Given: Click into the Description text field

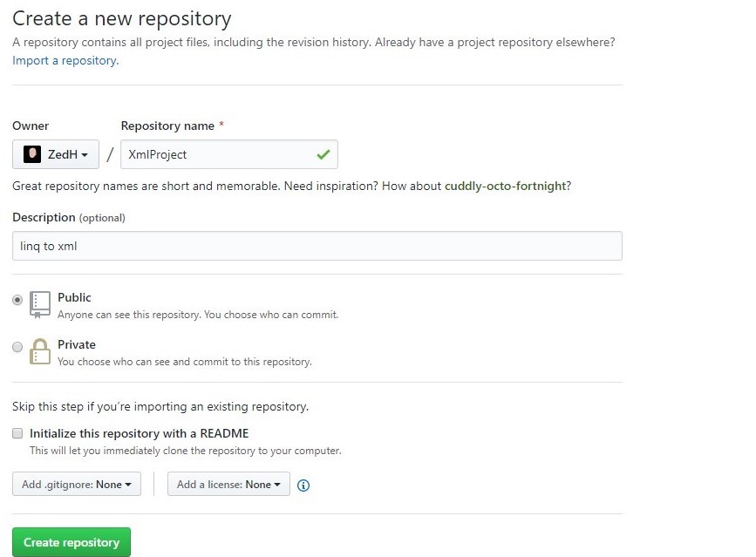Looking at the screenshot, I should 317,246.
